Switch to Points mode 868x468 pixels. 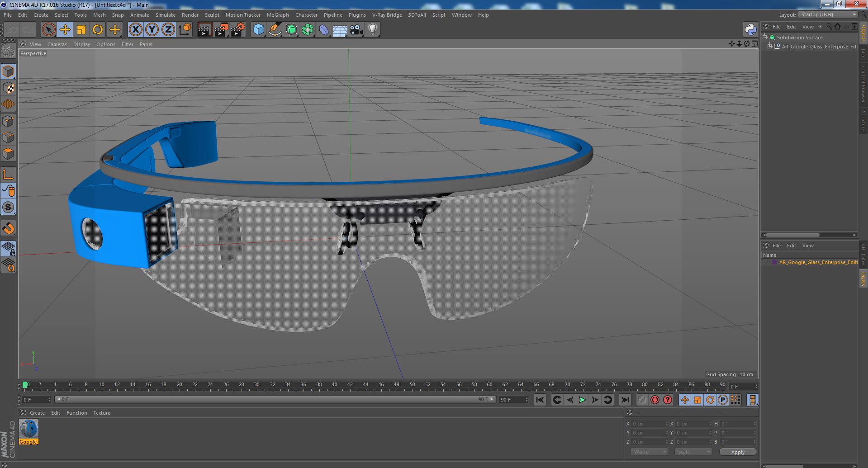click(x=8, y=121)
